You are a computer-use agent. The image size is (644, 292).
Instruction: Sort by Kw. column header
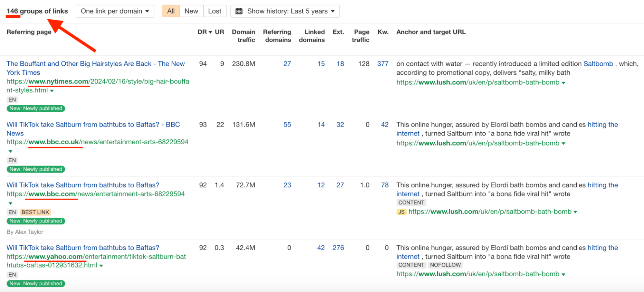[383, 32]
